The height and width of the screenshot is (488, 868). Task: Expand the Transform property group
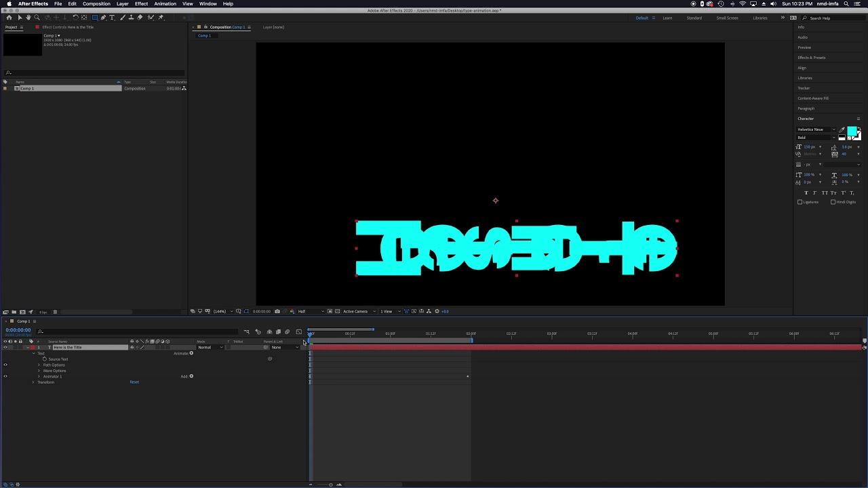[33, 382]
